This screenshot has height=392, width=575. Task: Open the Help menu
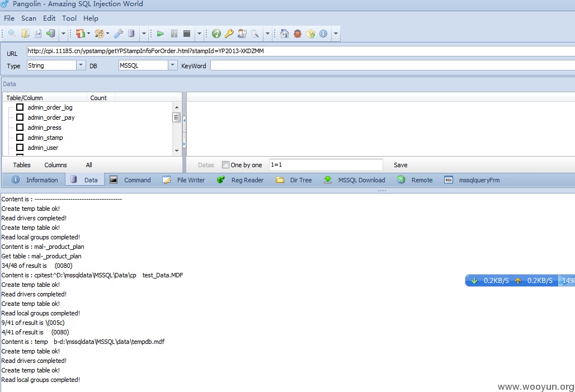(91, 18)
